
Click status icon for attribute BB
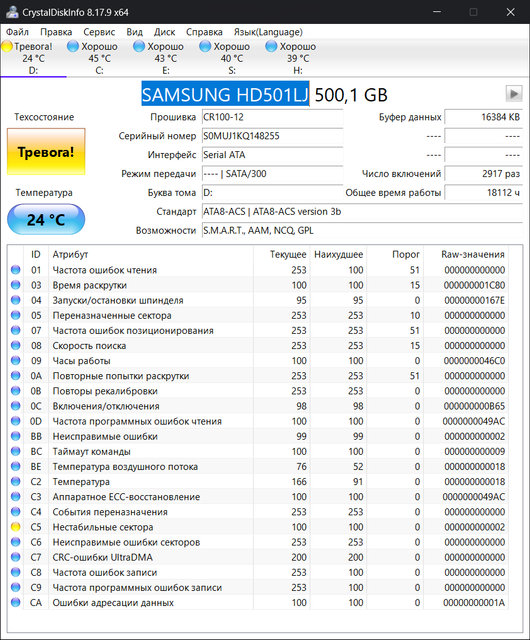tap(16, 436)
